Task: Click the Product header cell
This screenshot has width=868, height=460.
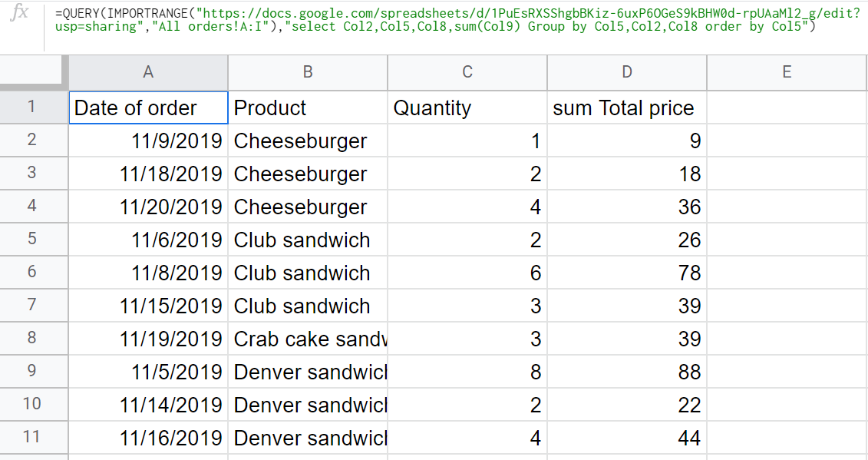Action: 308,108
